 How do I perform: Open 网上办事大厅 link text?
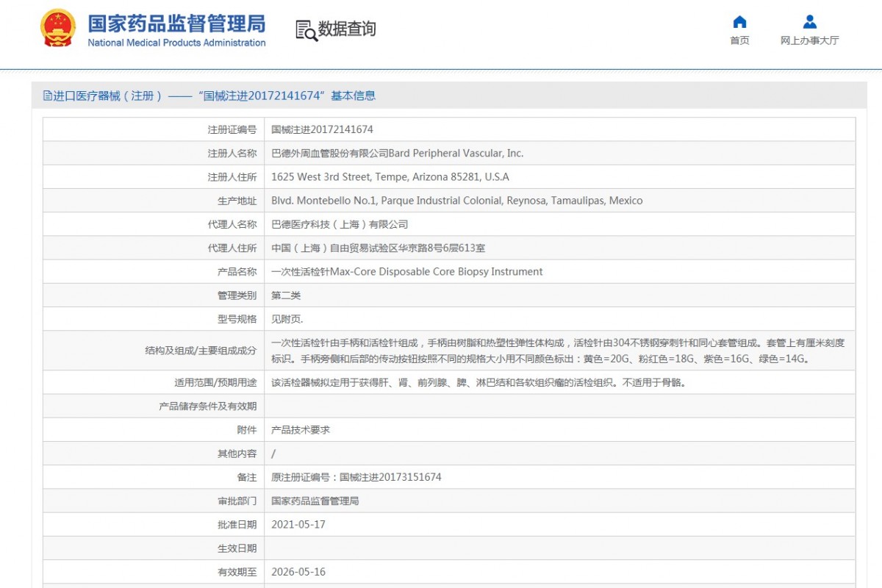pos(809,40)
